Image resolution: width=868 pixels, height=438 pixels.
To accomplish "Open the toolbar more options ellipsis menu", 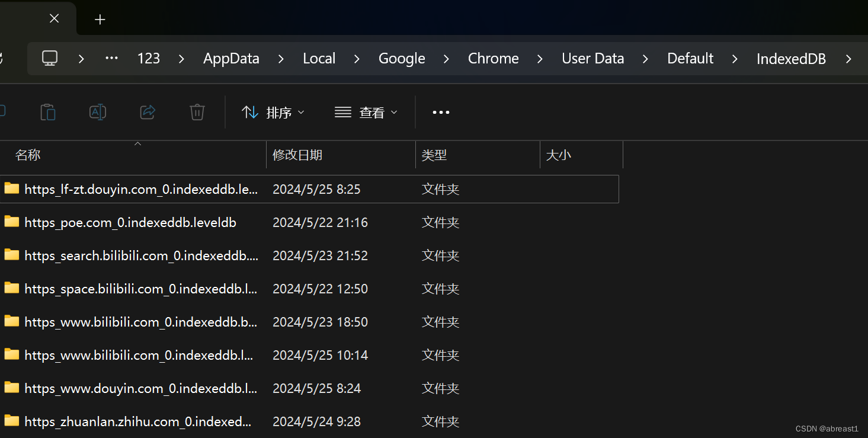I will (441, 112).
